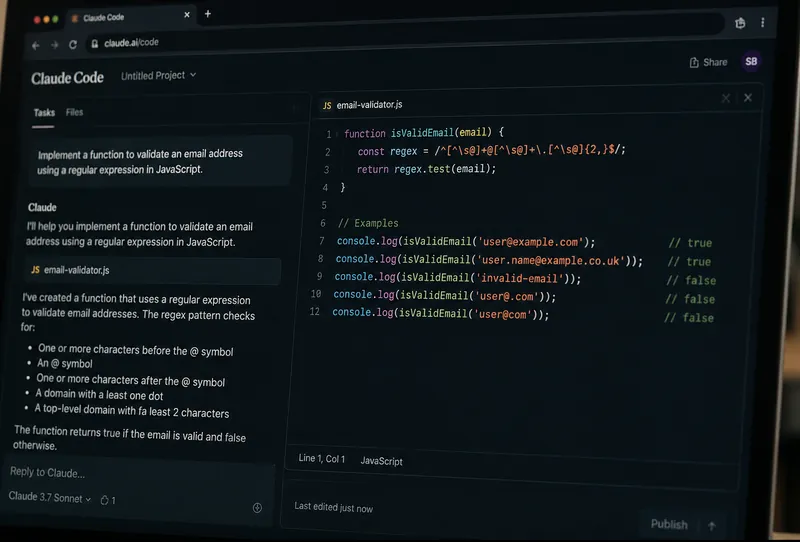Viewport: 800px width, 542px height.
Task: Switch to the Tasks tab
Action: [44, 113]
